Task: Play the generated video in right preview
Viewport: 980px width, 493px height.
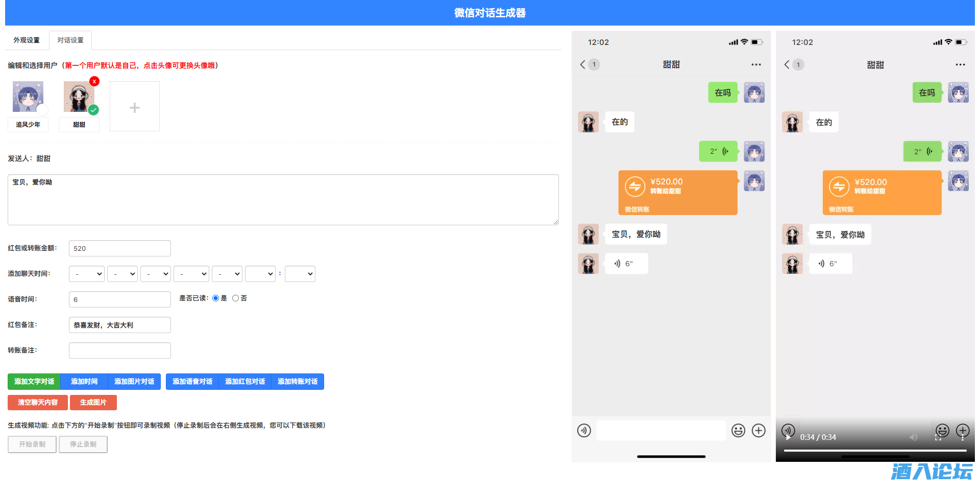Action: pyautogui.click(x=789, y=437)
